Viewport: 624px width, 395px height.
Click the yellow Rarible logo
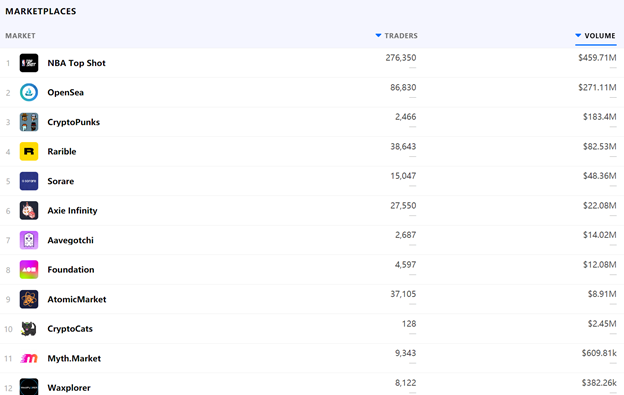[29, 152]
